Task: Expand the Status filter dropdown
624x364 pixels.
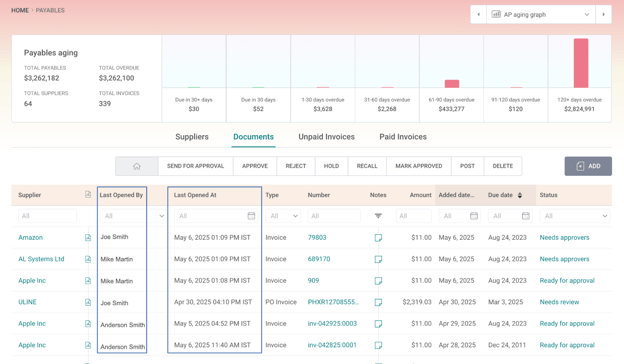Action: 605,216
